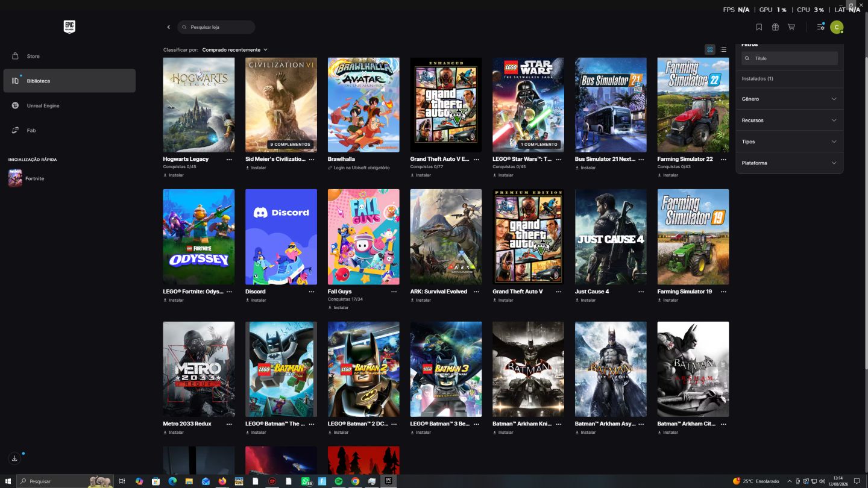This screenshot has width=868, height=488.
Task: Open the downloads icon in sidebar
Action: tap(14, 458)
